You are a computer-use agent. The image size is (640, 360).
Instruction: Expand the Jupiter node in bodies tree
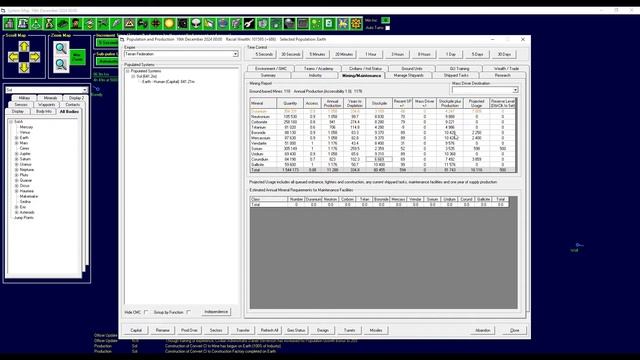coord(16,154)
